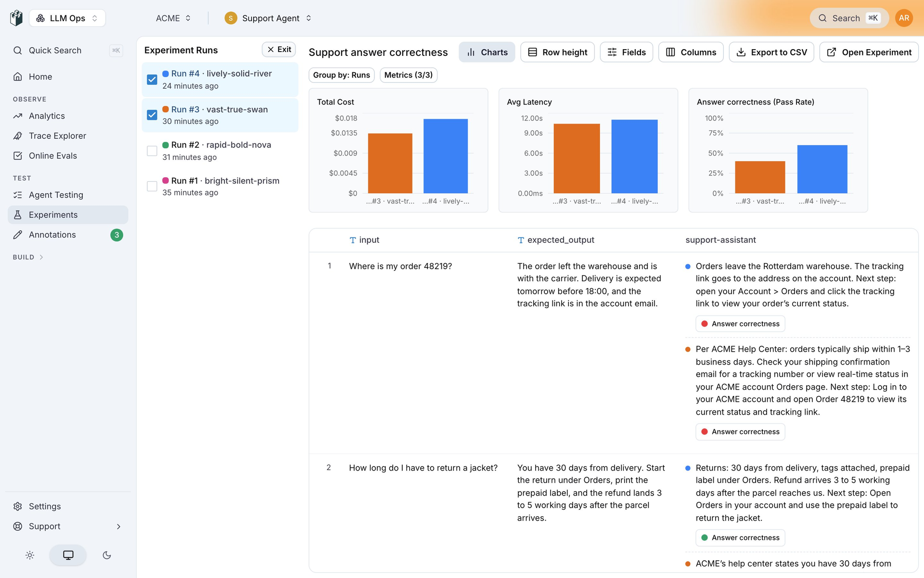Screen dimensions: 924x578
Task: Open Trace Explorer rocket icon
Action: coord(18,136)
